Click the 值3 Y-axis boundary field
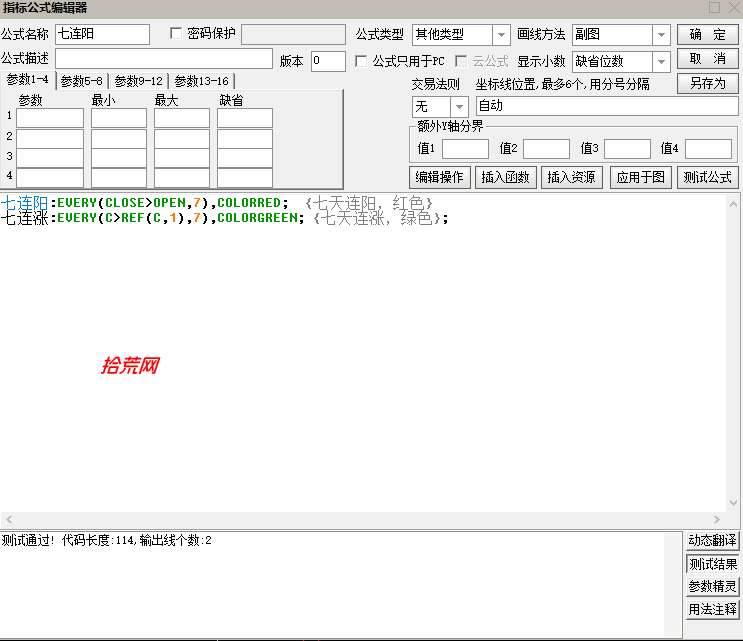Viewport: 743px width, 641px height. coord(627,149)
